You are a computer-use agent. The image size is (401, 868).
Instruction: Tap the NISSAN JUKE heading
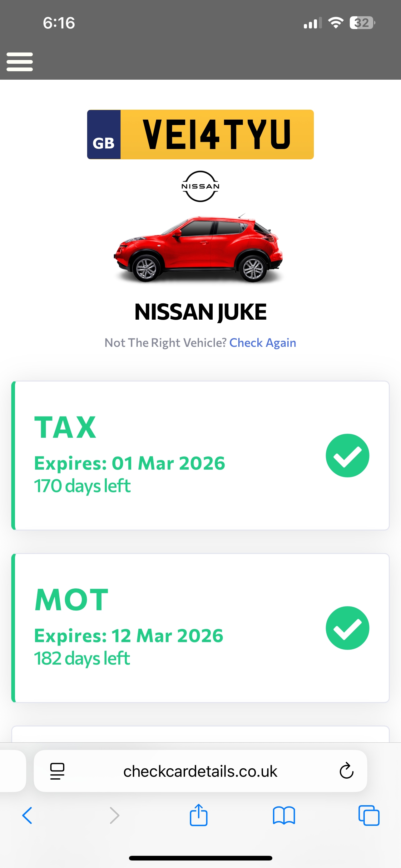click(200, 312)
